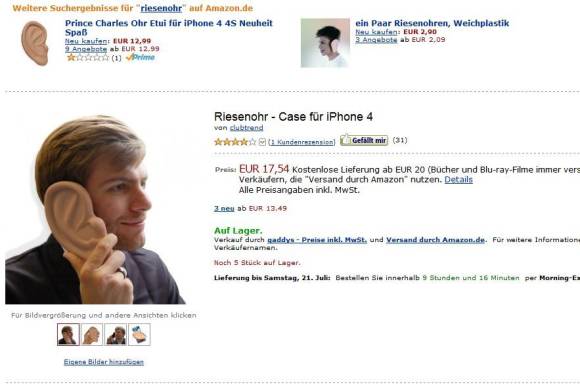Select second thumbnail showing ear case alone
The height and width of the screenshot is (391, 580).
[92, 334]
